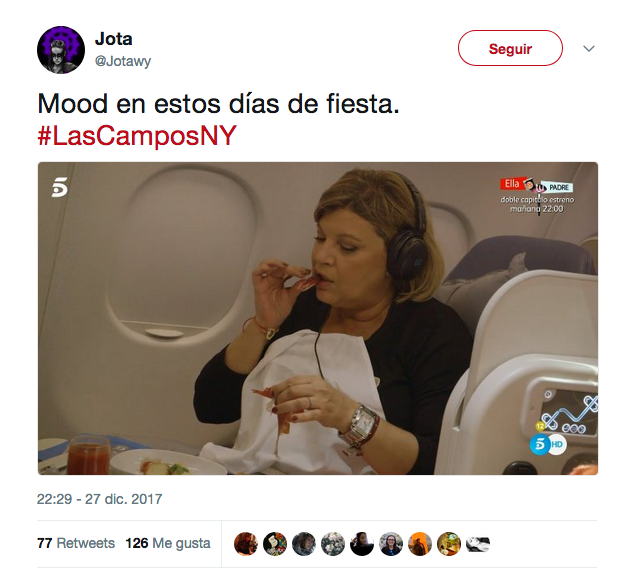Open the fourth liker's avatar
The height and width of the screenshot is (571, 636).
(x=333, y=543)
